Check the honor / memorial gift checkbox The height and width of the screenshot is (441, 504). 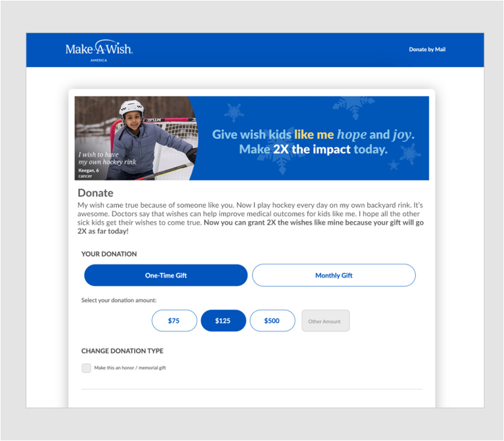(86, 368)
